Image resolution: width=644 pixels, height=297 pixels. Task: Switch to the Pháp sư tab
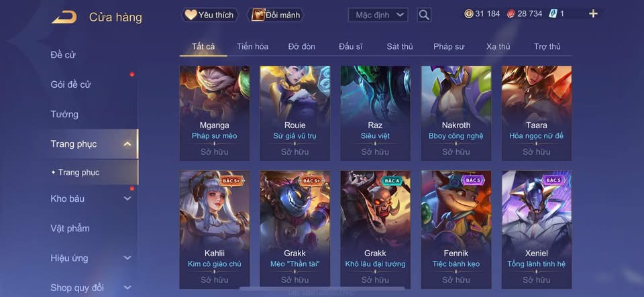pos(449,46)
